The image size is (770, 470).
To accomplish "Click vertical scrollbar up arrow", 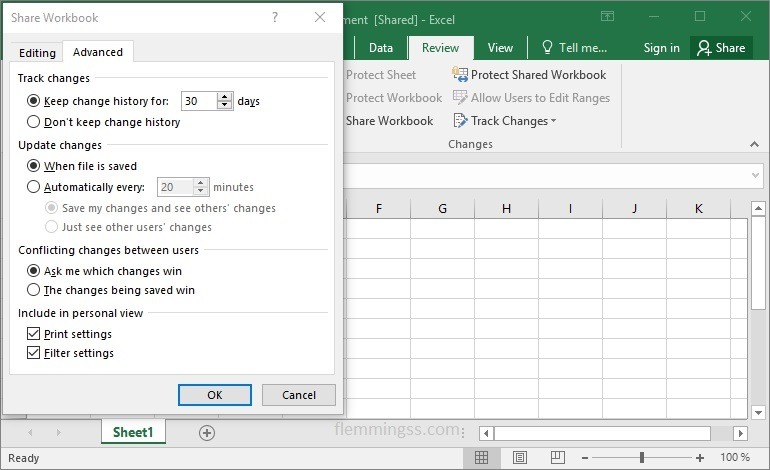I will coord(758,208).
